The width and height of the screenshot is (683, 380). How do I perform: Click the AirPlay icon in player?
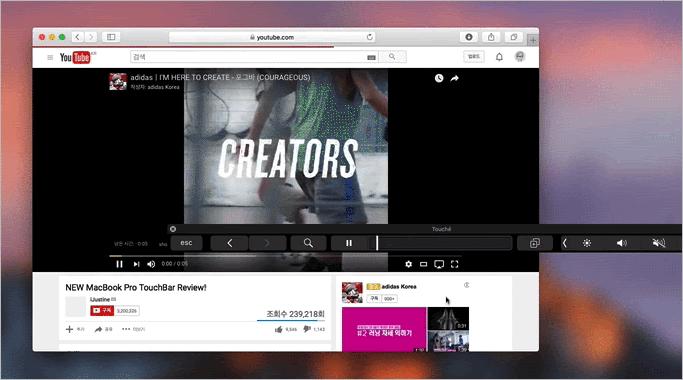(x=439, y=264)
